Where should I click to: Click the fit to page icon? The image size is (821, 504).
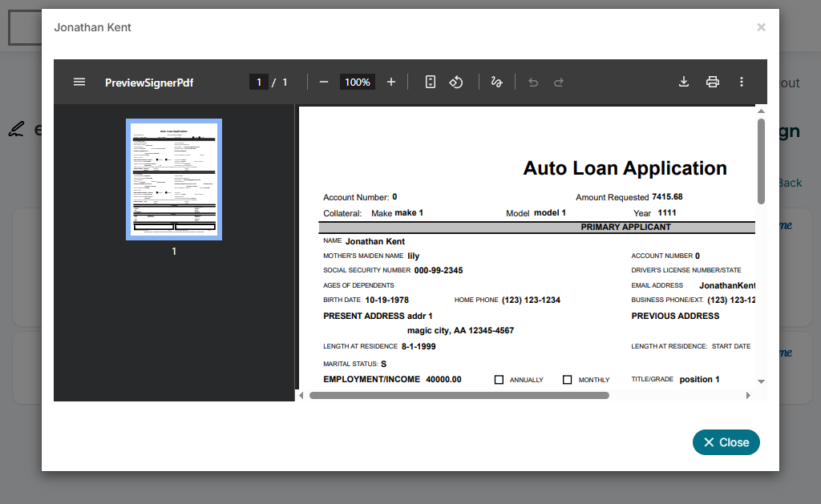[431, 82]
